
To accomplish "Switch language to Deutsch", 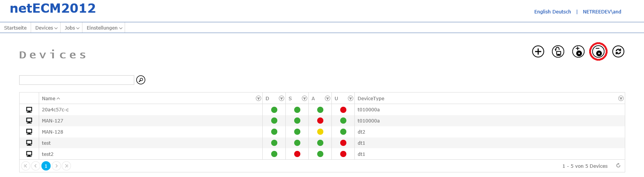I will [x=562, y=12].
